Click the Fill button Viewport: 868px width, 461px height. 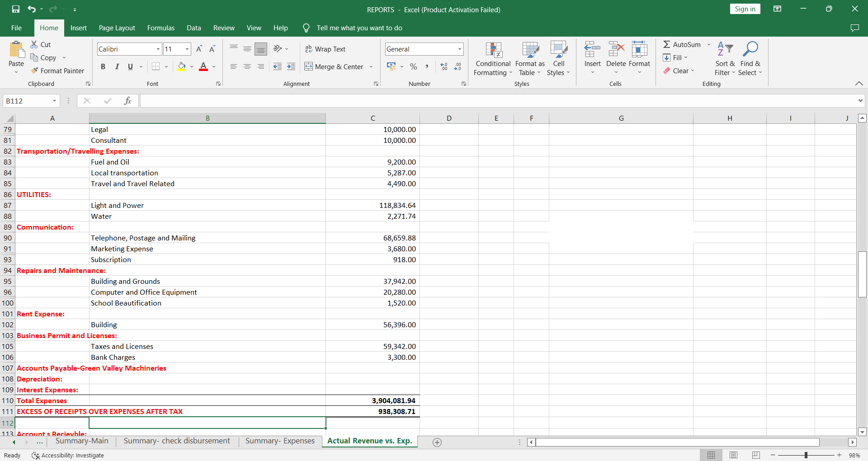click(x=675, y=57)
